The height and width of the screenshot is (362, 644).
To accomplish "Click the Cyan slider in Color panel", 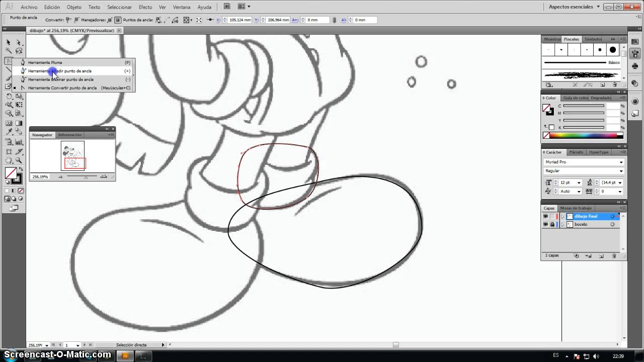I will [584, 106].
